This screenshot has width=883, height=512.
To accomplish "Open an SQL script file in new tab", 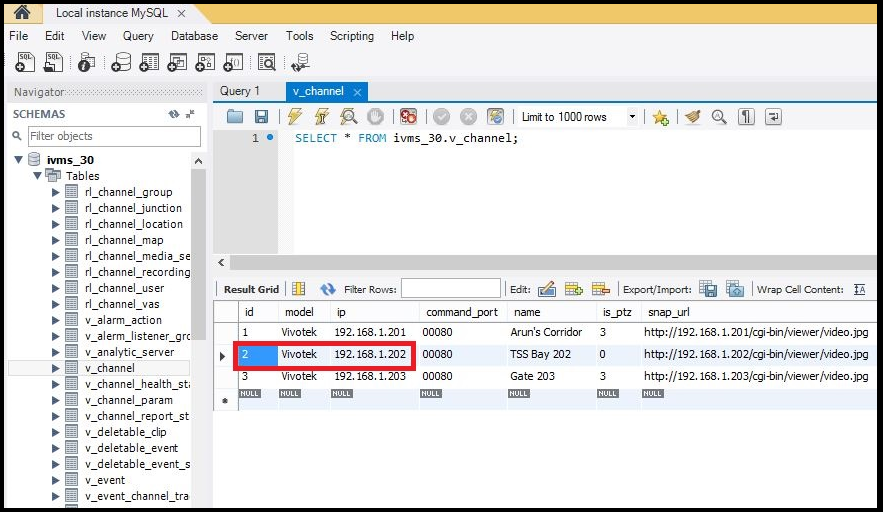I will 53,62.
